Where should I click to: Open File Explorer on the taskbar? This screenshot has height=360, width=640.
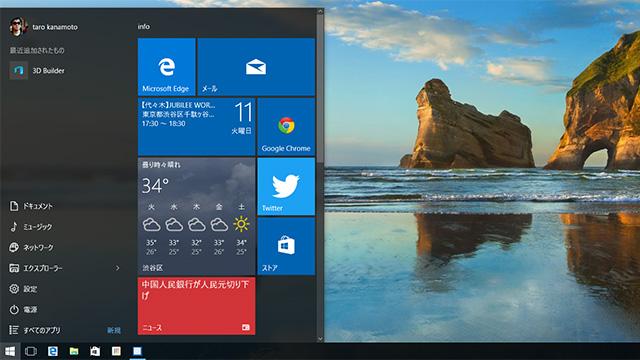(74, 351)
